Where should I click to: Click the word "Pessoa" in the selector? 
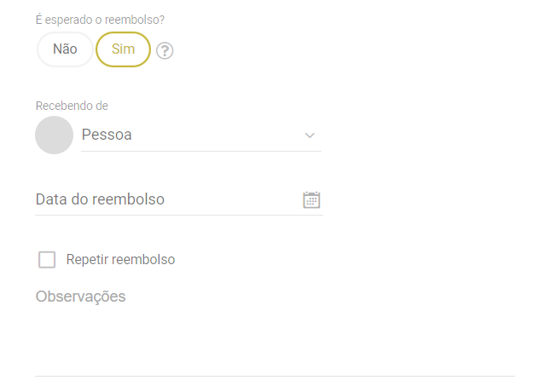coord(107,135)
